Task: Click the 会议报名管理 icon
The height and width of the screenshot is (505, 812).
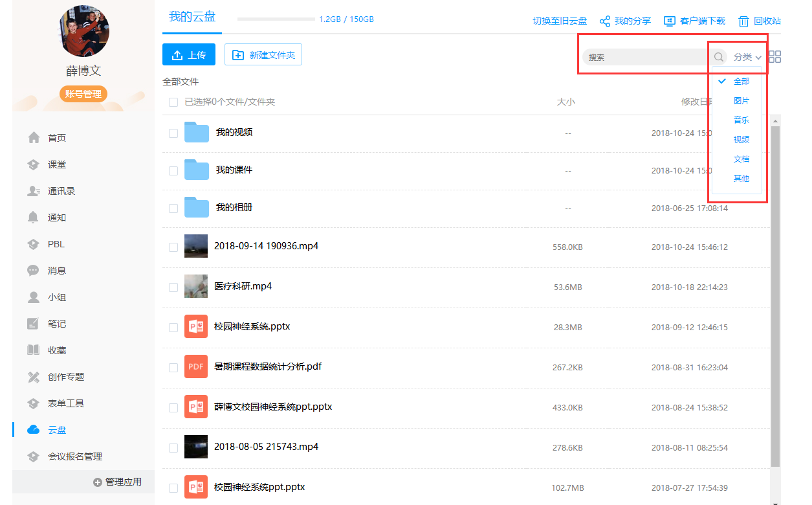Action: (x=34, y=456)
